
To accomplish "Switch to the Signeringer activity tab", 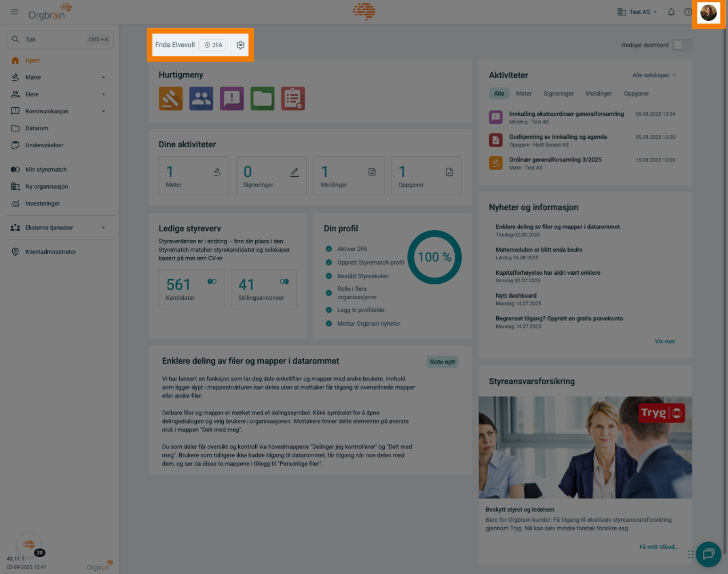I will (x=558, y=94).
